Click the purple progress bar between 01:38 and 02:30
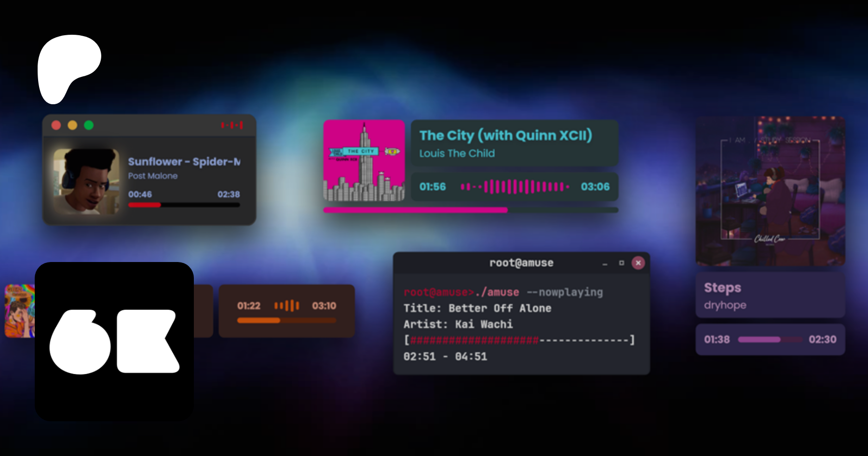Screen dimensions: 868x456 [769, 340]
